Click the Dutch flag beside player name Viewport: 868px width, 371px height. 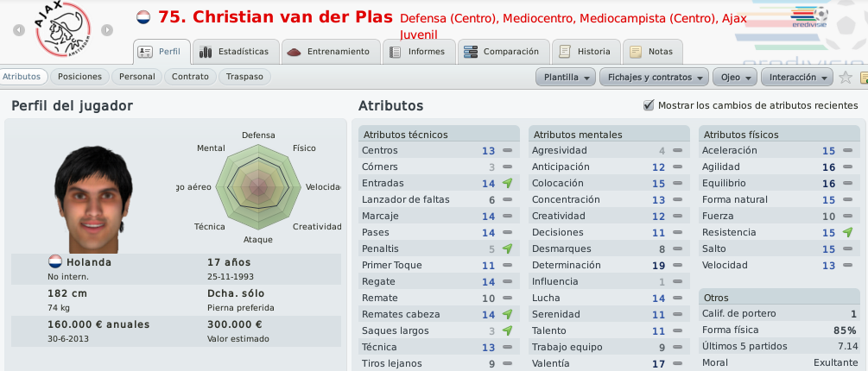click(x=143, y=17)
